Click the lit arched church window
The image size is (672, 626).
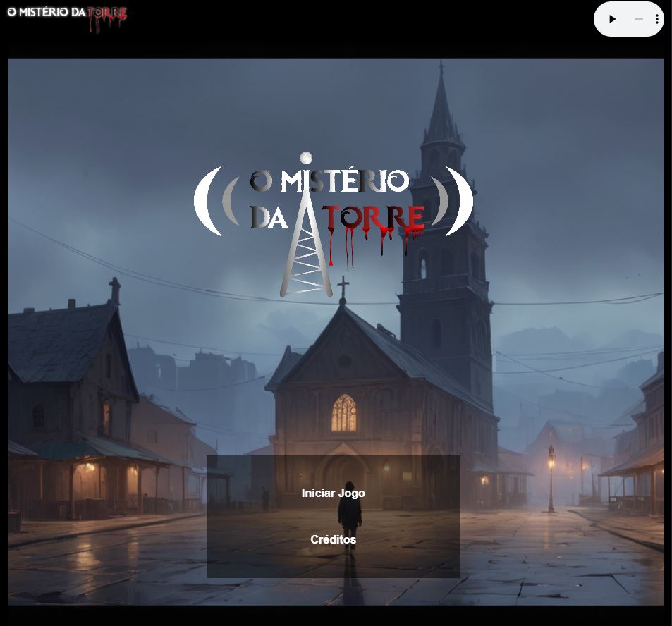344,413
